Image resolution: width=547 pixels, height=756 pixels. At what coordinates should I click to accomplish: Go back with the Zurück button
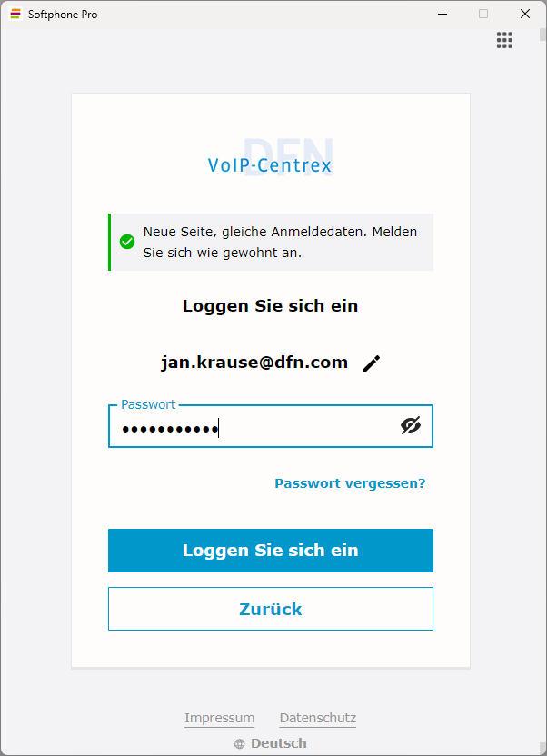[270, 609]
